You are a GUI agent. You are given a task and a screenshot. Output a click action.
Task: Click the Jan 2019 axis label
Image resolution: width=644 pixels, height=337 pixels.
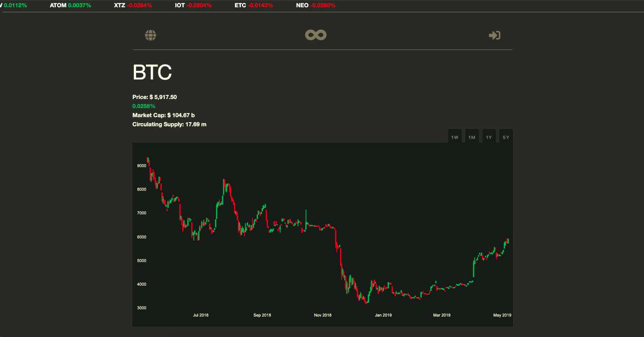pos(383,315)
